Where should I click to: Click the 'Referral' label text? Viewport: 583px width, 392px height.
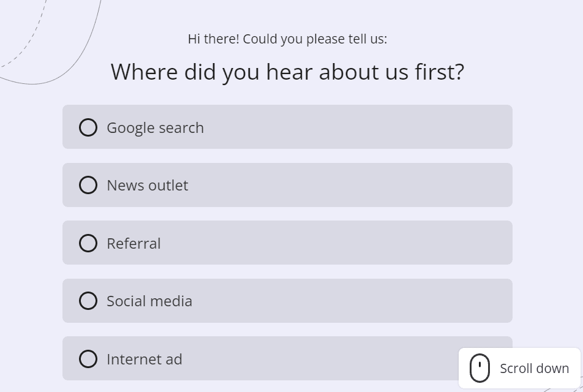[x=134, y=244]
